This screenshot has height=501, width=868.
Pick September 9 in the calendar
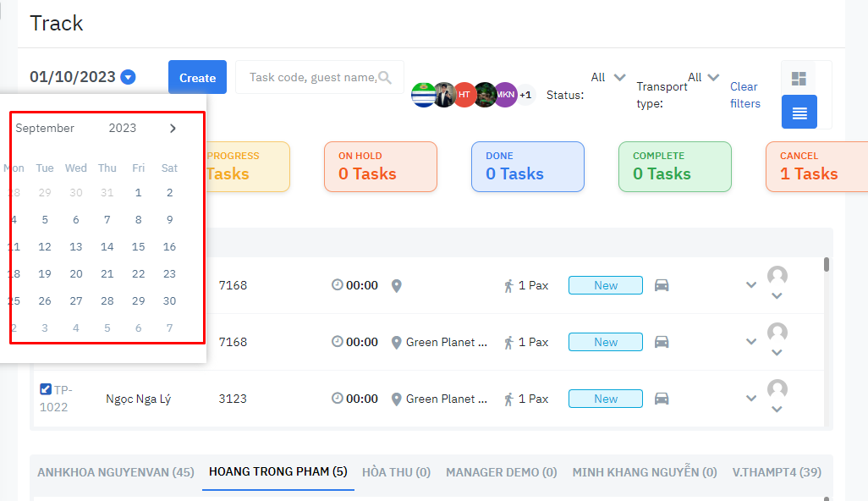pyautogui.click(x=169, y=220)
